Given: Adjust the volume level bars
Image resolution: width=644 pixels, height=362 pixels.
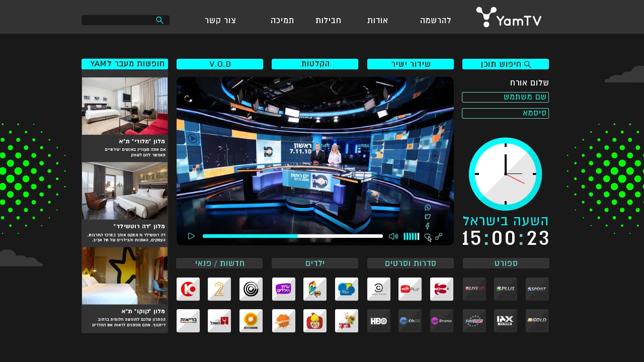Looking at the screenshot, I should pos(411,236).
